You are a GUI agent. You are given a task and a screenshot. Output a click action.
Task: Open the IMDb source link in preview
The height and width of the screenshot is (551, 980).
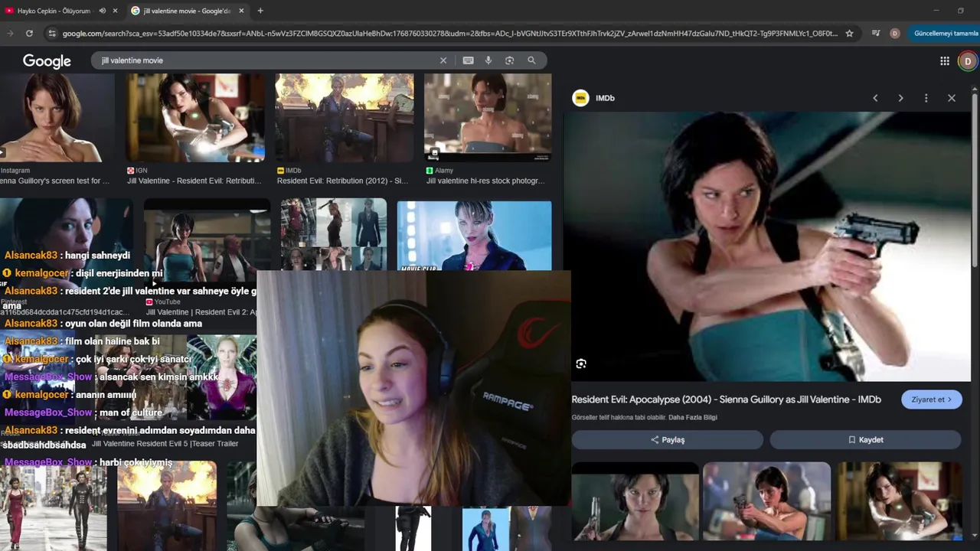click(x=594, y=98)
